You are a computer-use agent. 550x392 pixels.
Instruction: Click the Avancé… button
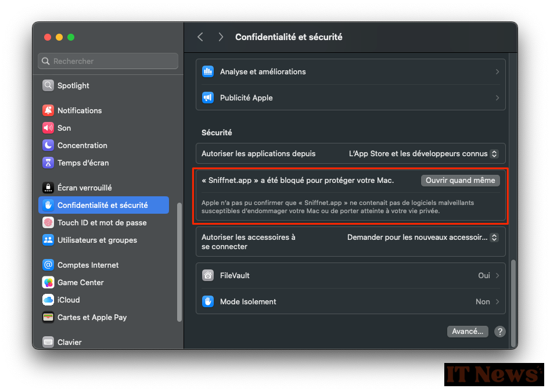468,332
